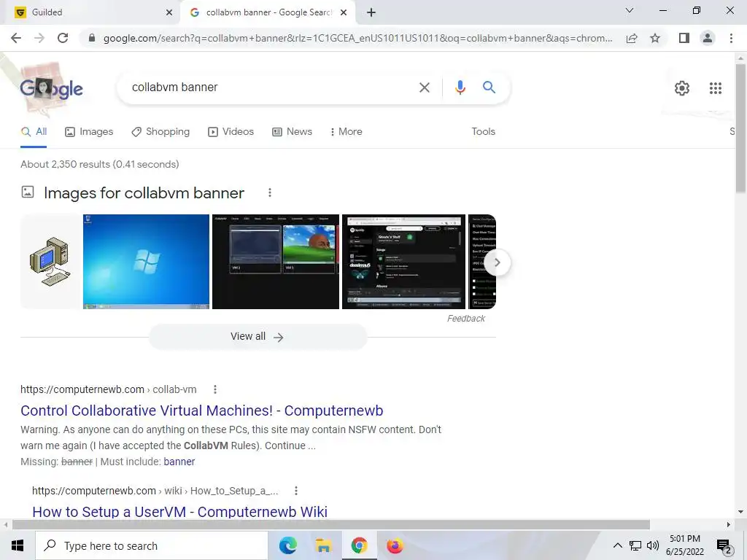Open the Chrome side panel

(684, 38)
